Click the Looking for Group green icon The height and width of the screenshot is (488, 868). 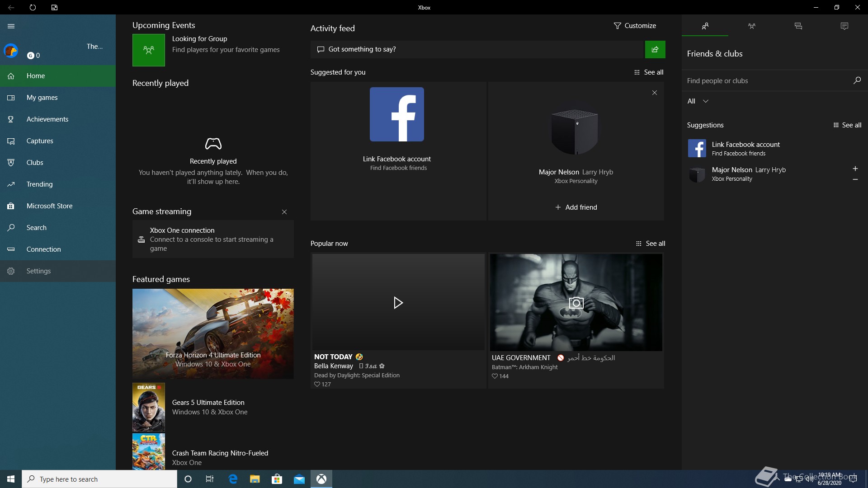pyautogui.click(x=149, y=50)
